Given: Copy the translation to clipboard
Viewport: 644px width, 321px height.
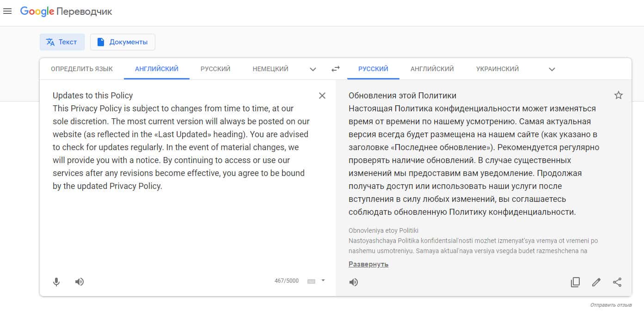Looking at the screenshot, I should point(575,282).
